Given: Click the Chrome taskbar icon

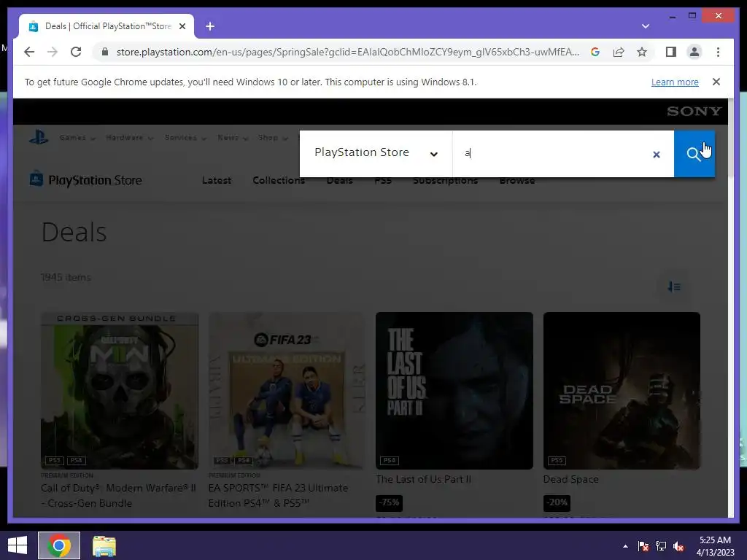Looking at the screenshot, I should pos(59,545).
